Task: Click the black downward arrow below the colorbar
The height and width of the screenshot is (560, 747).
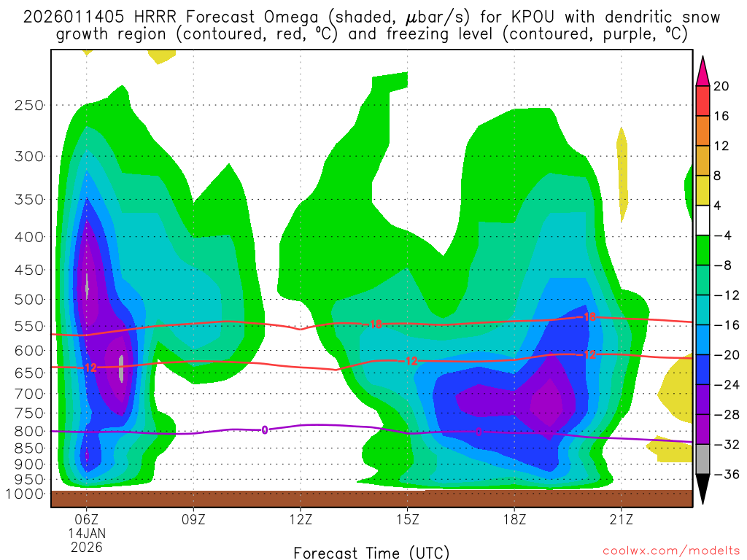Action: 703,489
